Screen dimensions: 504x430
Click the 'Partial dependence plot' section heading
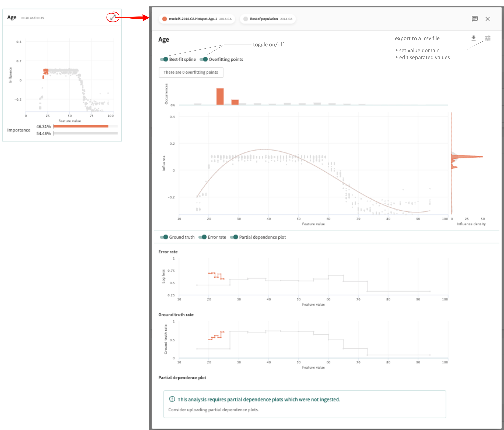click(x=182, y=377)
